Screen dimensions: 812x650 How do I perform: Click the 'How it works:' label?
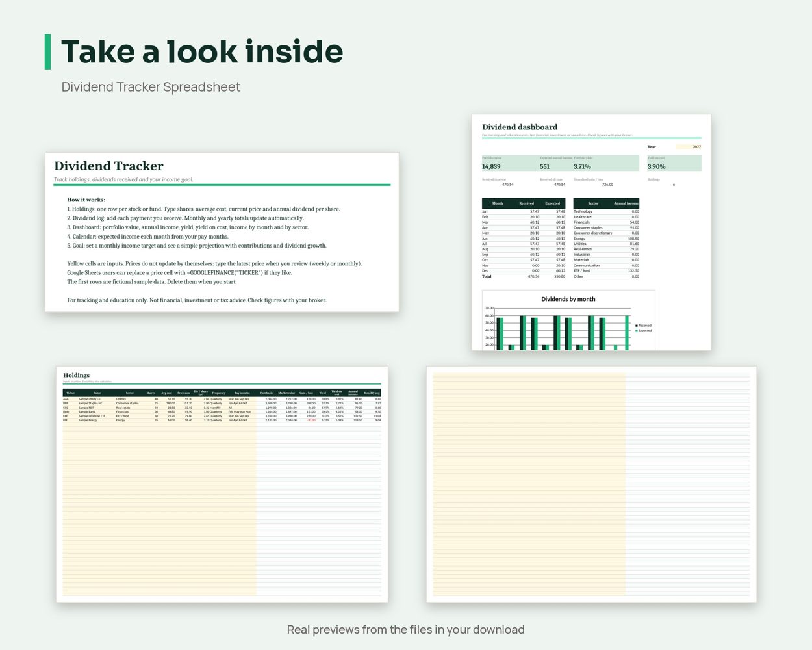(x=86, y=200)
